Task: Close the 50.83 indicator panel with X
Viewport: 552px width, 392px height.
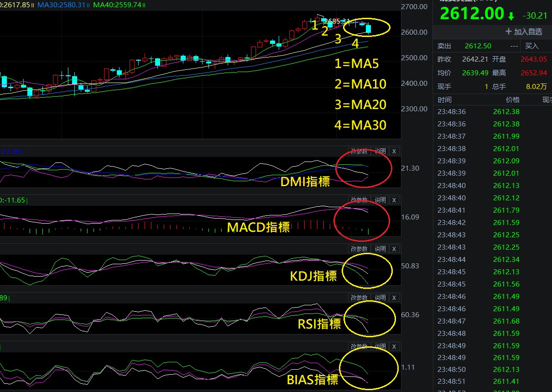Action: coord(395,249)
